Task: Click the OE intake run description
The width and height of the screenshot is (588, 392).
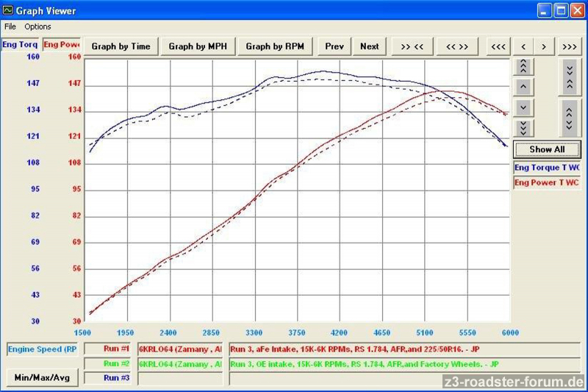Action: 405,364
